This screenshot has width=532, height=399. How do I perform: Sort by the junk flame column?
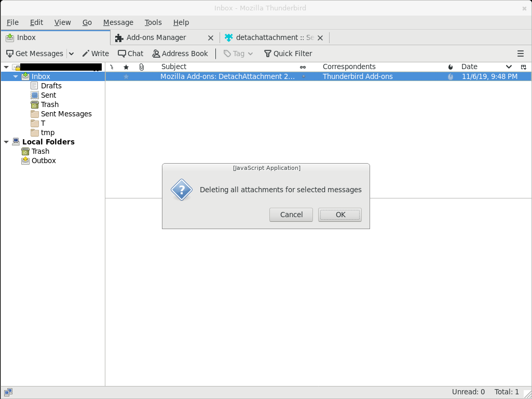coord(451,67)
